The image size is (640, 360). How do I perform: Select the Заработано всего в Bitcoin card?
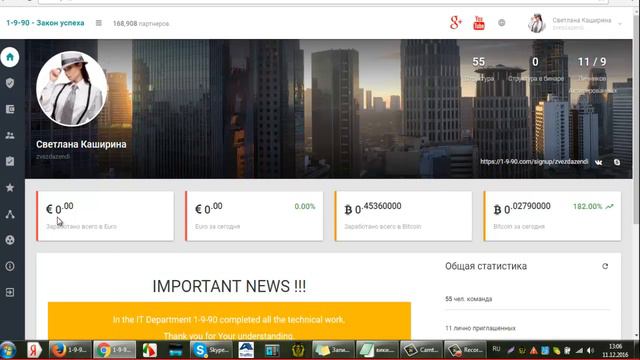click(x=403, y=216)
